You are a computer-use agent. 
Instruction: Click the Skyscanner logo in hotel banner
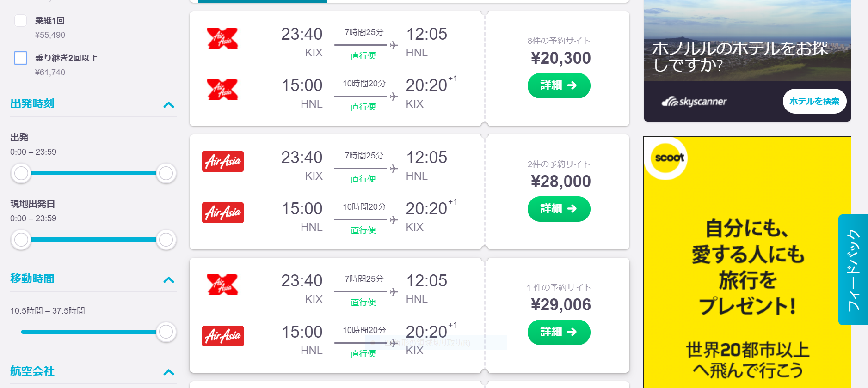[694, 102]
